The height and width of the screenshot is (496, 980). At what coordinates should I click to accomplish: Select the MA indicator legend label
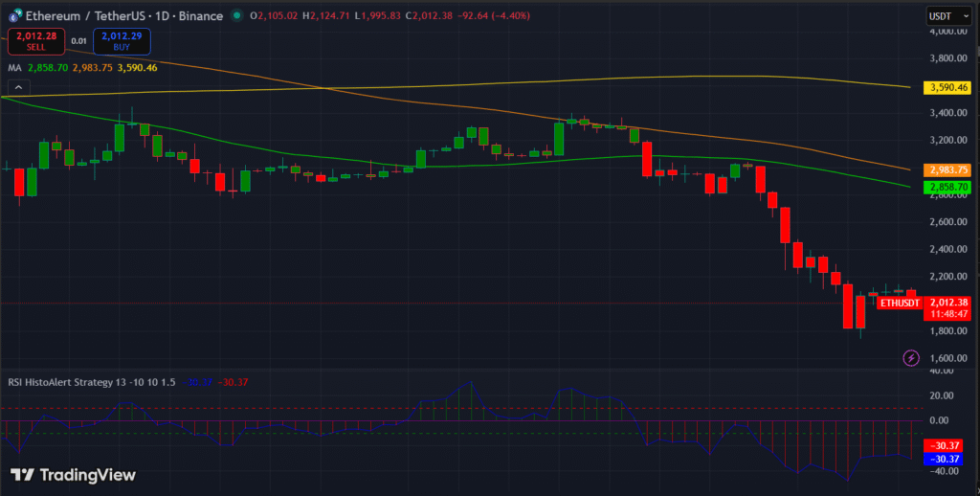click(x=14, y=68)
